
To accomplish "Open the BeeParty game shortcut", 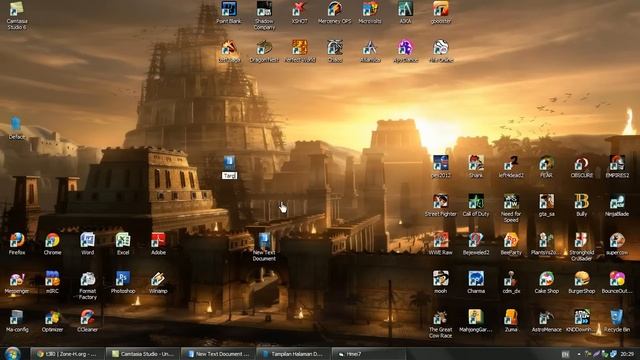I will tap(511, 244).
